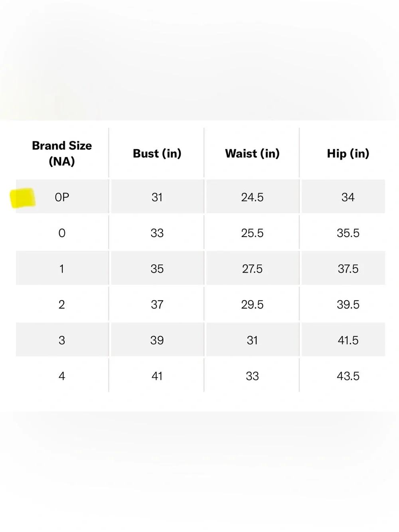The image size is (399, 532).
Task: Click the bust value 41 cell
Action: 157,376
